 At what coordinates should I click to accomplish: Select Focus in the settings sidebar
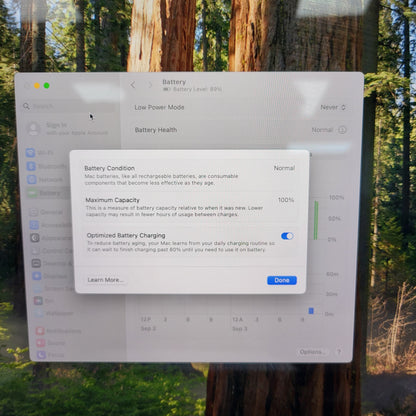tap(51, 355)
